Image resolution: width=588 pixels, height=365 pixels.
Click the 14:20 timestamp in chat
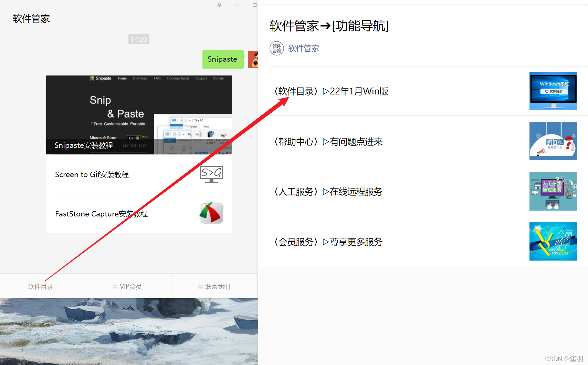point(139,39)
